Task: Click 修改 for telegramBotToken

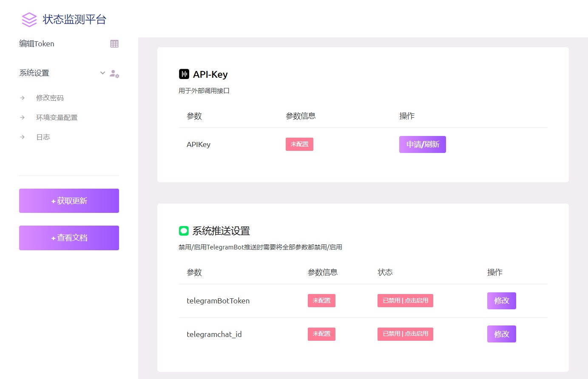Action: (501, 300)
